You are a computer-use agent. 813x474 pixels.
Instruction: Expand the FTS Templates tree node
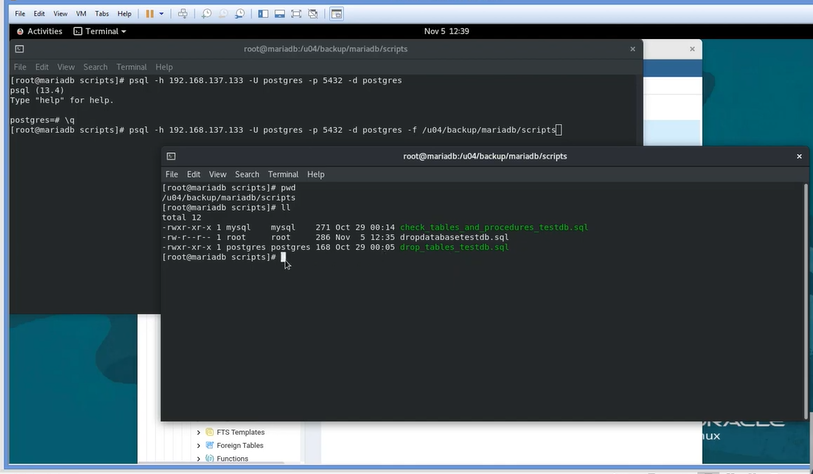click(x=198, y=432)
